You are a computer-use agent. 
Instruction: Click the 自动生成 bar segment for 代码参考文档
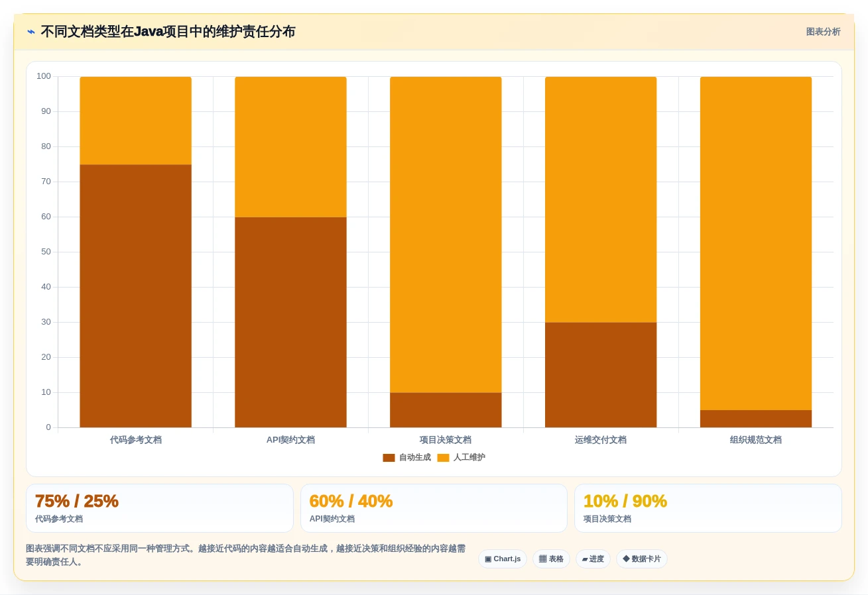[136, 296]
